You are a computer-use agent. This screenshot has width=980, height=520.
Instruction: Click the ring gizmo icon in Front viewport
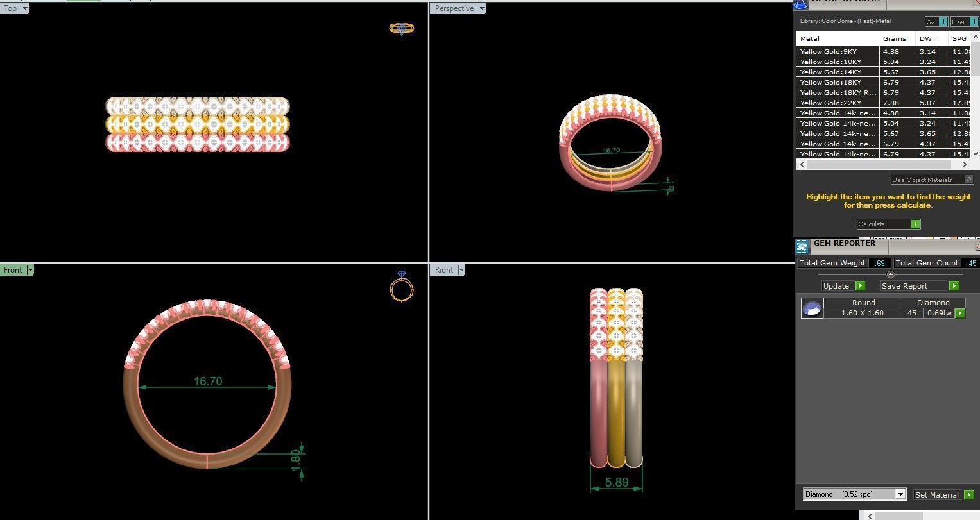coord(402,287)
